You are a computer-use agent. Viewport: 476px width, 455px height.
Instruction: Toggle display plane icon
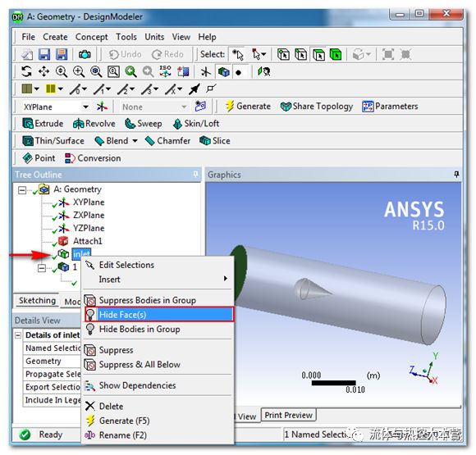[206, 72]
